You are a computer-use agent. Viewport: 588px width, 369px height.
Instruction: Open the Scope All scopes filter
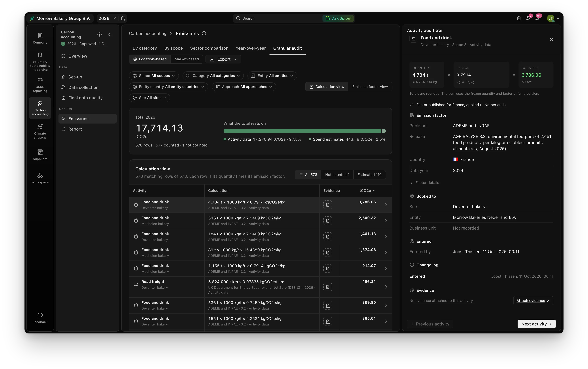click(154, 76)
